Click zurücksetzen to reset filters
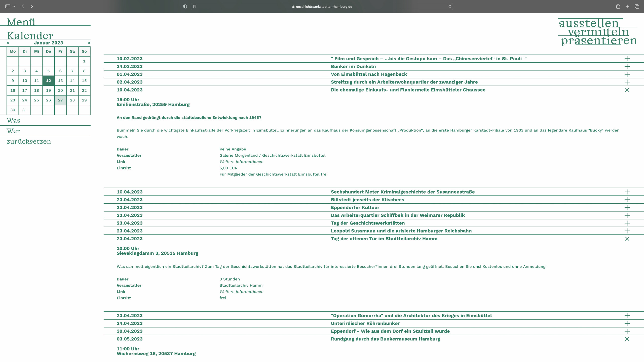Viewport: 644px width, 362px height. click(x=29, y=142)
